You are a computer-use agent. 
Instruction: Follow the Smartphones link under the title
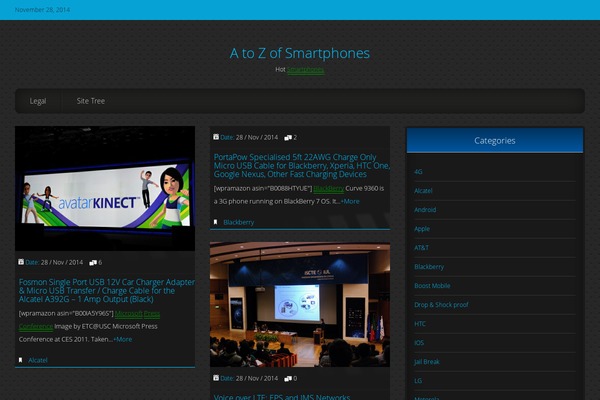tap(306, 69)
